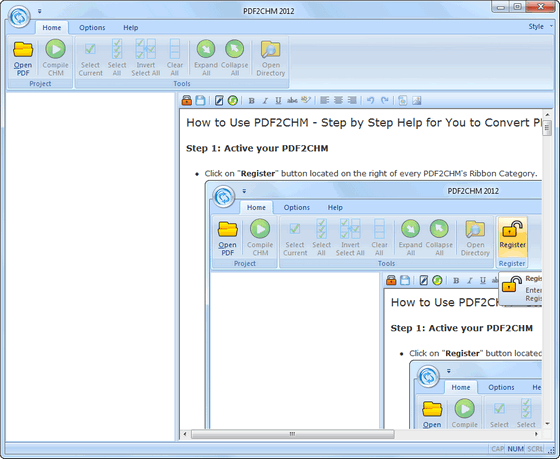This screenshot has height=459, width=560.
Task: Click the edit page pencil icon
Action: pyautogui.click(x=219, y=100)
